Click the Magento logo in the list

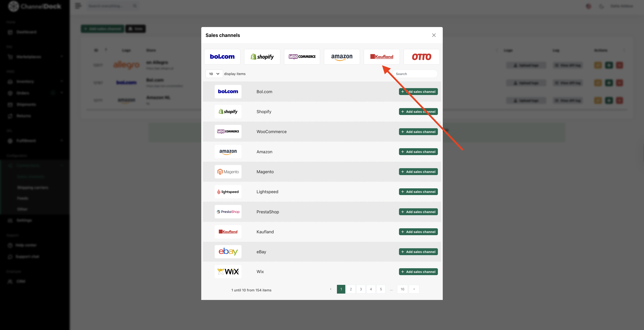click(x=228, y=172)
